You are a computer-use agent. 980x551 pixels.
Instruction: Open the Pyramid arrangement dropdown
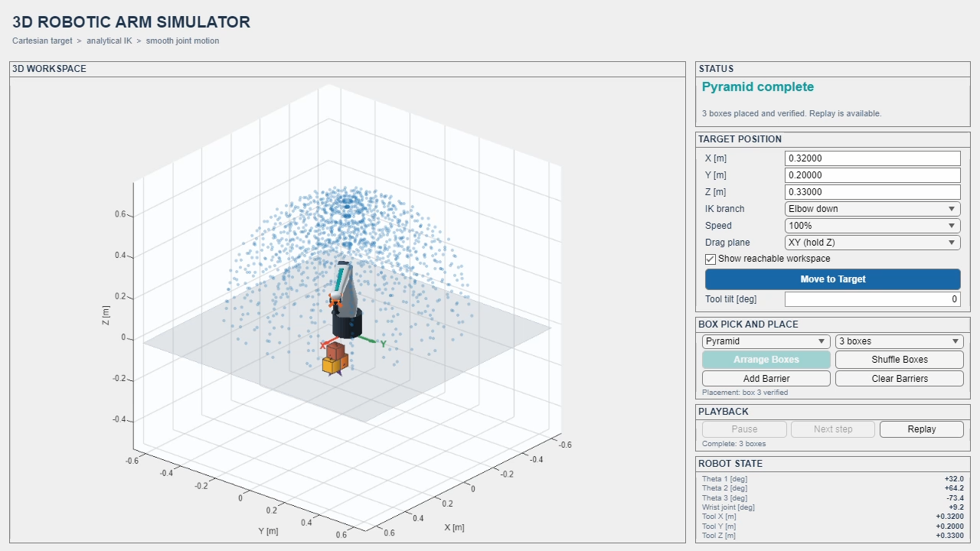pyautogui.click(x=766, y=341)
